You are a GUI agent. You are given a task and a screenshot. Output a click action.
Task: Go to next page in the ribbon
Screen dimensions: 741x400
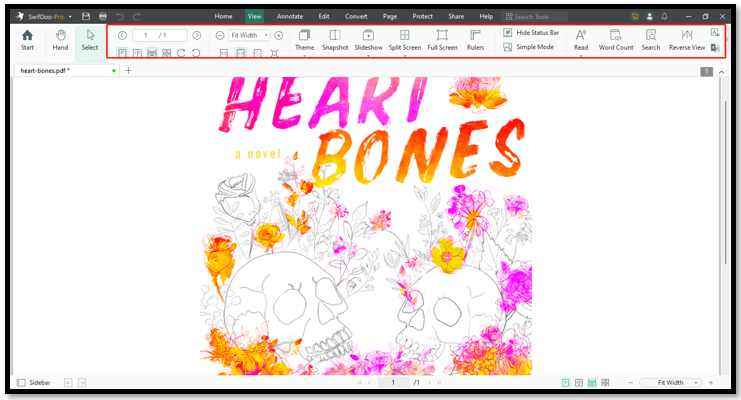[x=197, y=35]
